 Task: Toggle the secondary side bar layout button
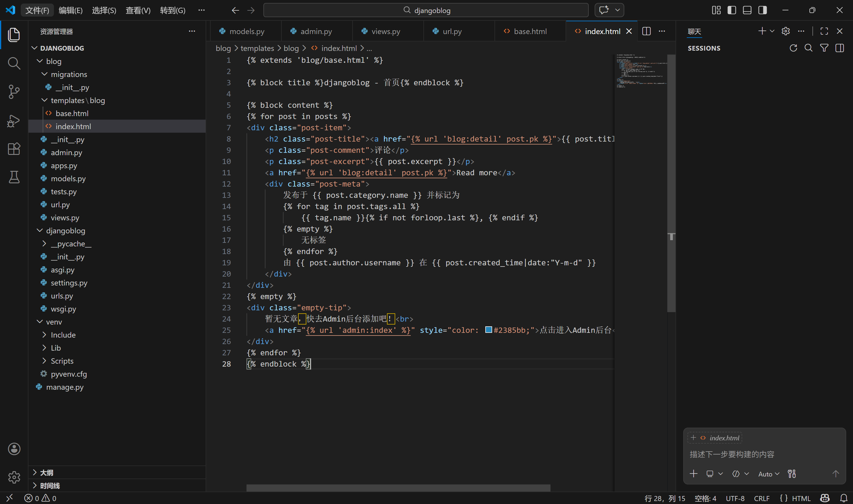(x=762, y=10)
